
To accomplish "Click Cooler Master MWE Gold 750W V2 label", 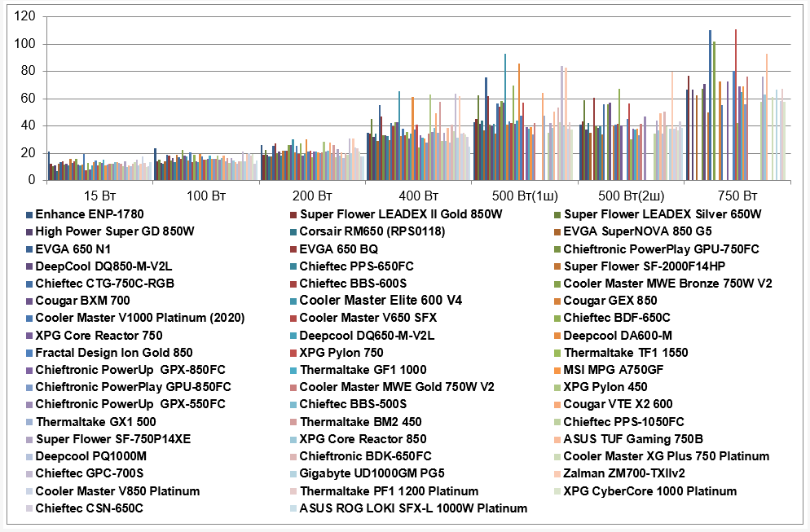I will tap(397, 387).
